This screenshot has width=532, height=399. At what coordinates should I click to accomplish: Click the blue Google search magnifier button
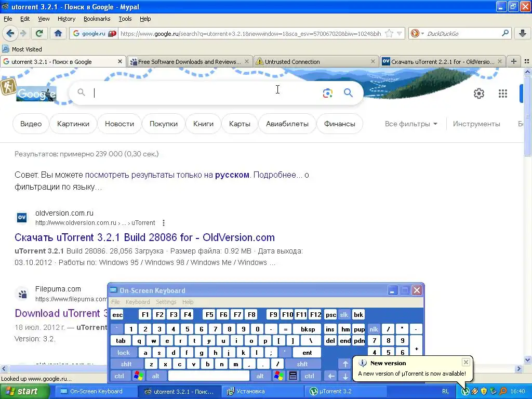click(x=348, y=92)
